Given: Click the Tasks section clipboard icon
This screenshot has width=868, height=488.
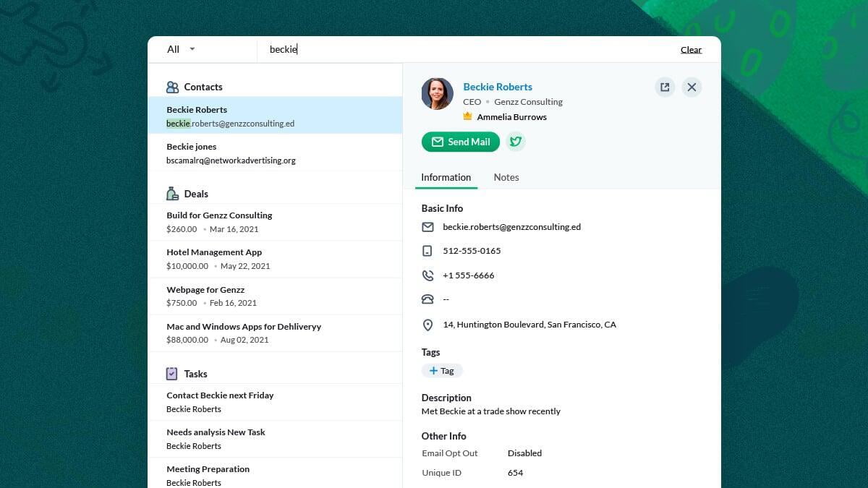Looking at the screenshot, I should coord(172,374).
